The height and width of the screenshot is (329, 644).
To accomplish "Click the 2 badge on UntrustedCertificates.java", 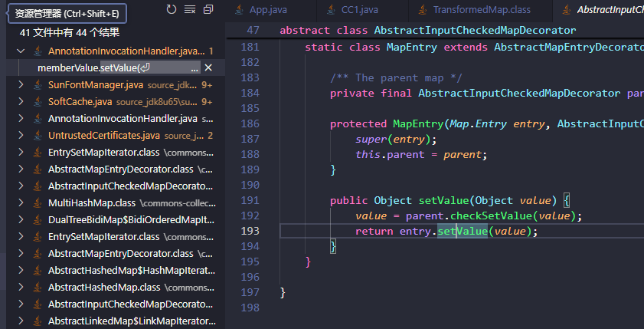I will tap(211, 136).
